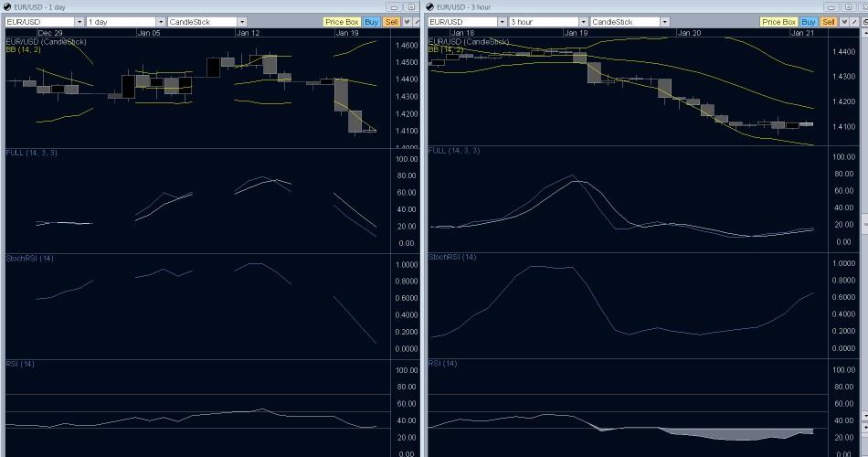Screen dimensions: 868x457
Task: Click 'Jan 19' date on 1 day time axis
Action: click(x=347, y=33)
